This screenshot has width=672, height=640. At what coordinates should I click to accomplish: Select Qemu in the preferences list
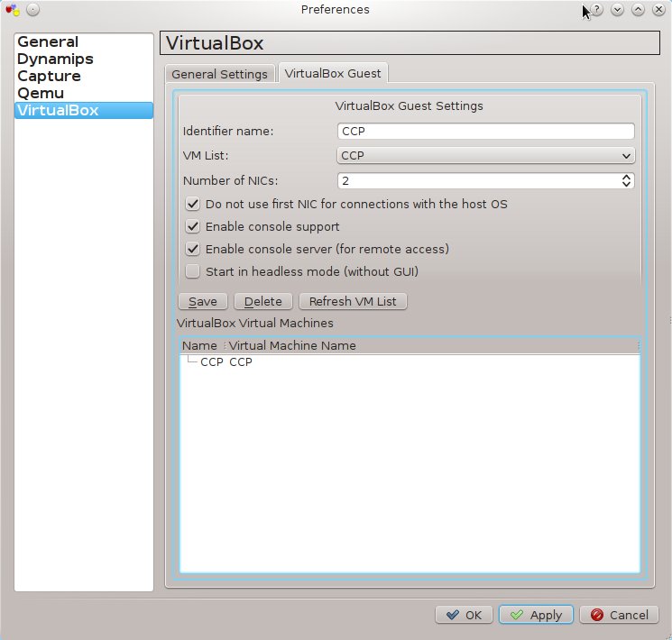84,93
